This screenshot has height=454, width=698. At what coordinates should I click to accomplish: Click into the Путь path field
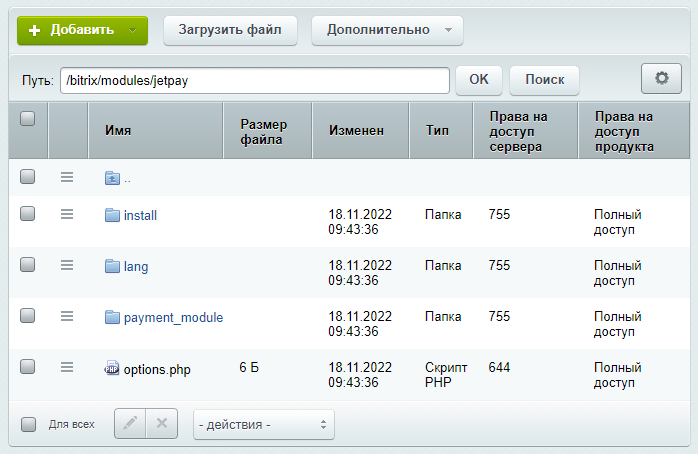click(x=254, y=80)
